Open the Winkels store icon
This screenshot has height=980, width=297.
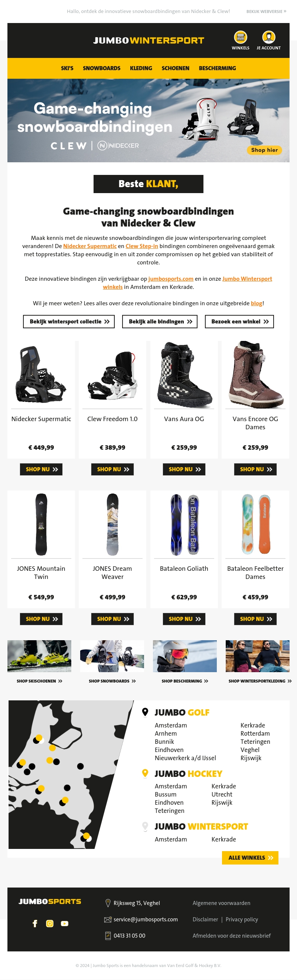[x=240, y=37]
